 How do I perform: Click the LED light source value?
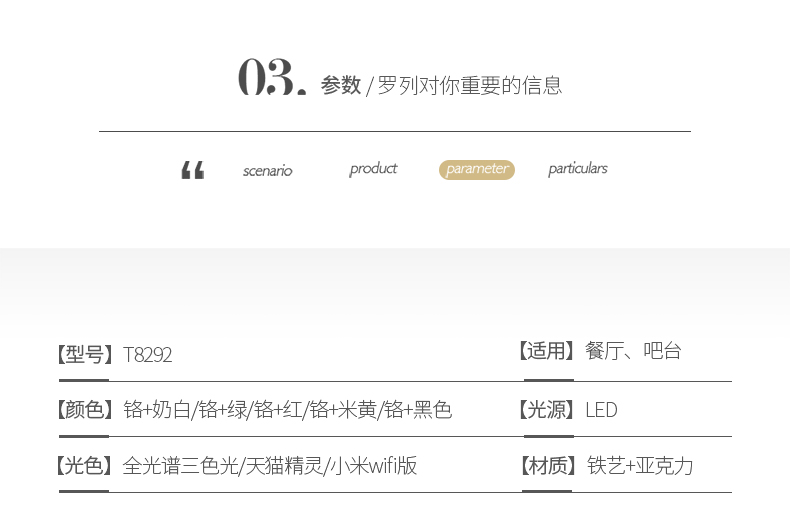tap(602, 410)
